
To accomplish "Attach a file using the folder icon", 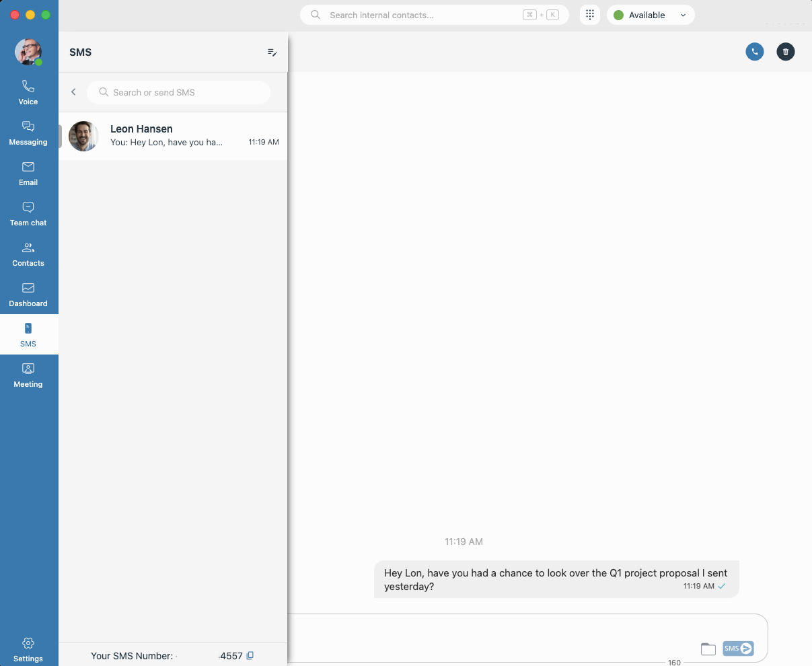I will click(708, 649).
